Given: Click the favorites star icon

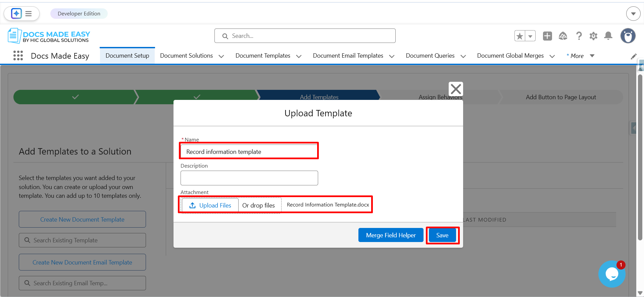Looking at the screenshot, I should pyautogui.click(x=520, y=36).
